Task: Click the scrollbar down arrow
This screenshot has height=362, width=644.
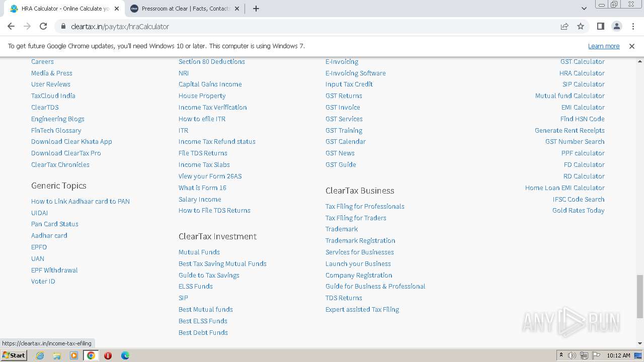Action: point(639,343)
